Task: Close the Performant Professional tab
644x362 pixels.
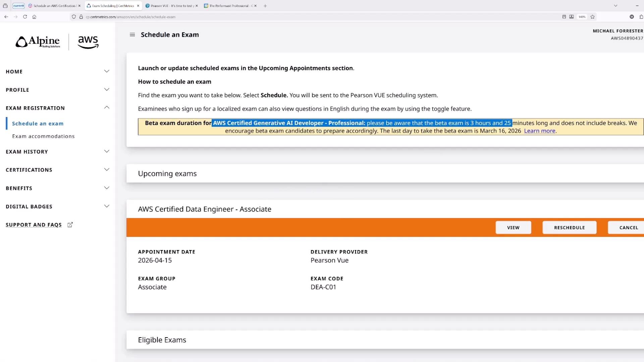Action: click(x=255, y=6)
